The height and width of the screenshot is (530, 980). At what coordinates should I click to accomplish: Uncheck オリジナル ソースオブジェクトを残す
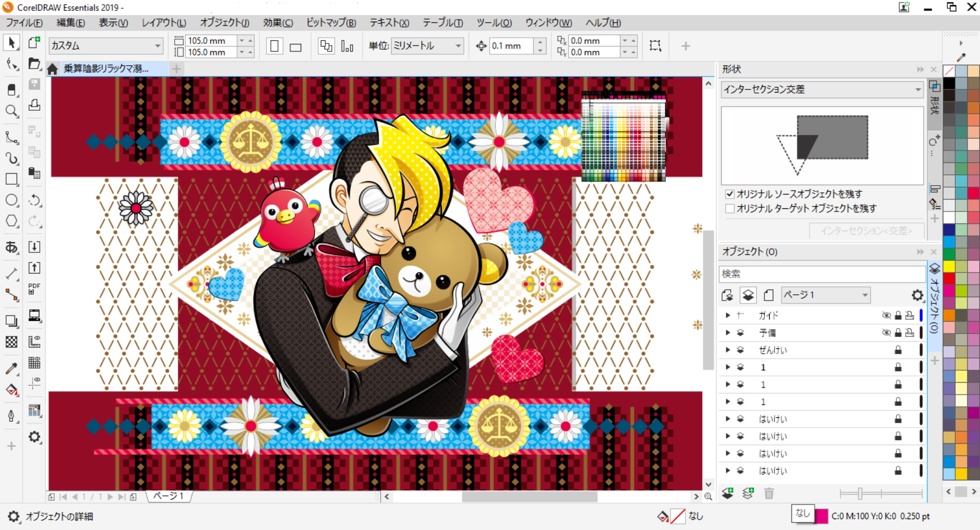tap(730, 194)
